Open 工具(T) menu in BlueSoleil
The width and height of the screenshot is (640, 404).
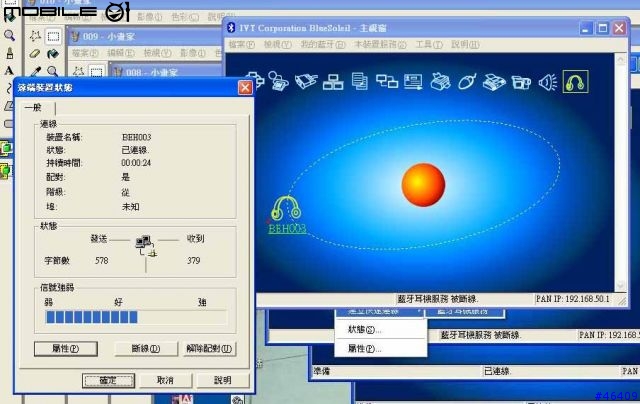[429, 44]
